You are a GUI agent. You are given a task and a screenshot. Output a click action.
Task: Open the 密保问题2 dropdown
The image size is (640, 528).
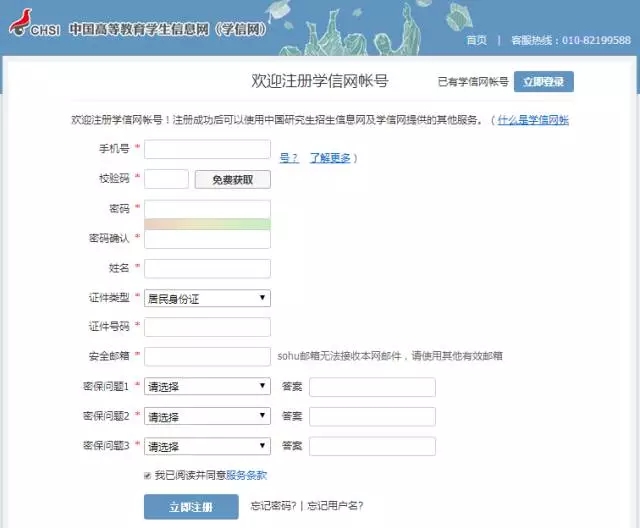[x=208, y=416]
